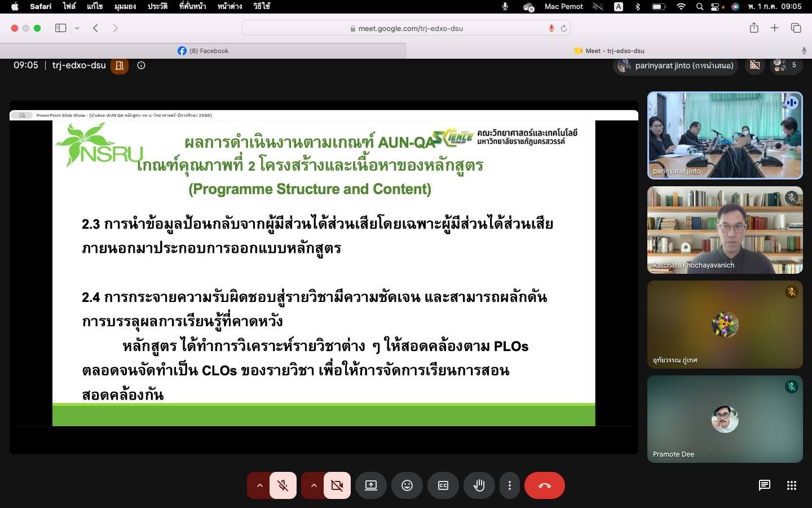Viewport: 812px width, 508px height.
Task: Reload the page in Safari
Action: 563,28
